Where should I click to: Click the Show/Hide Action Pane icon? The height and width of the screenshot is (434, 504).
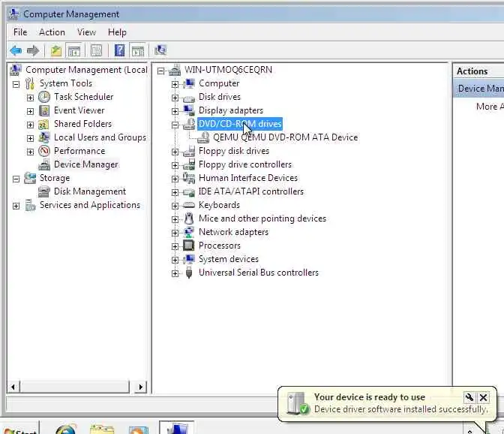[x=138, y=50]
